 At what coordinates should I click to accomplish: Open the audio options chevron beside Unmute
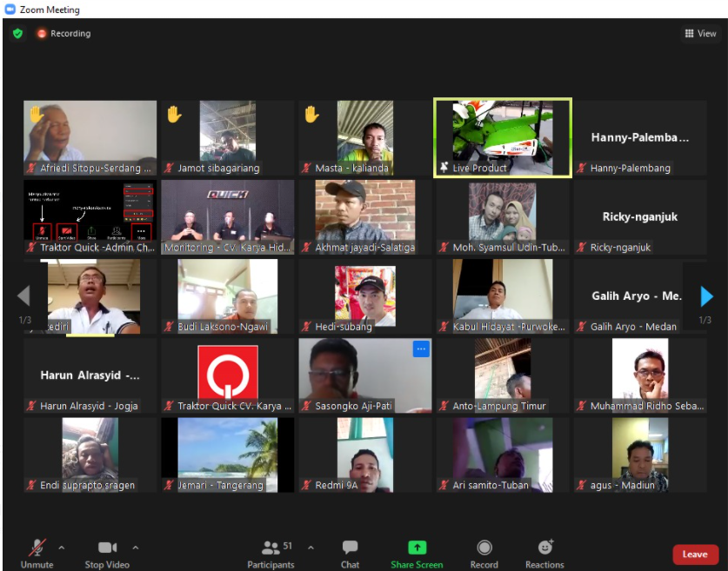pyautogui.click(x=60, y=548)
